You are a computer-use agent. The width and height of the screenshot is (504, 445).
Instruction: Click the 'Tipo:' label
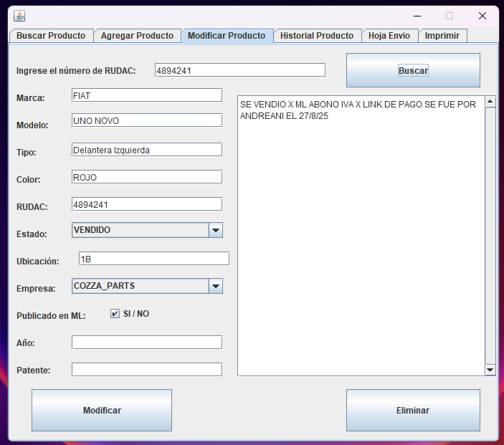pyautogui.click(x=27, y=153)
